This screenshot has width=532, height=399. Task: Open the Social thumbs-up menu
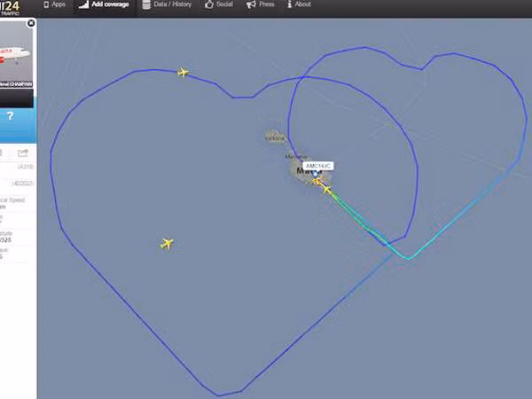(219, 4)
